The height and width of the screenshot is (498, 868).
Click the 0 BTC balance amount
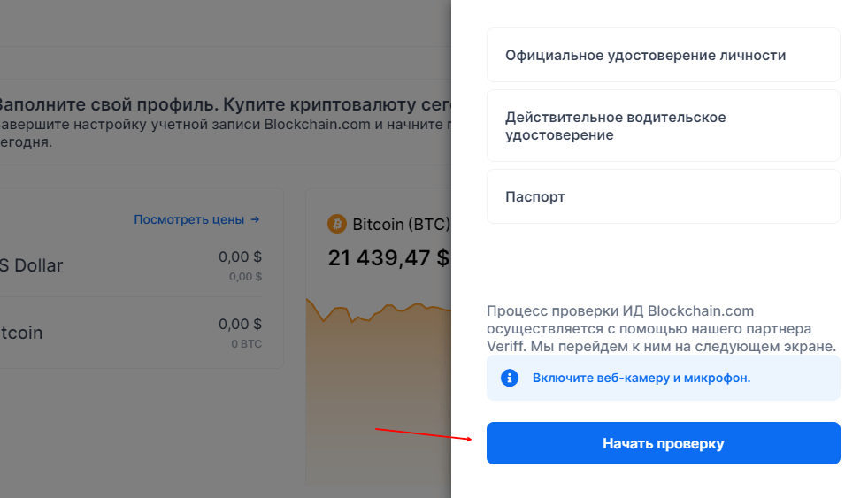[246, 343]
